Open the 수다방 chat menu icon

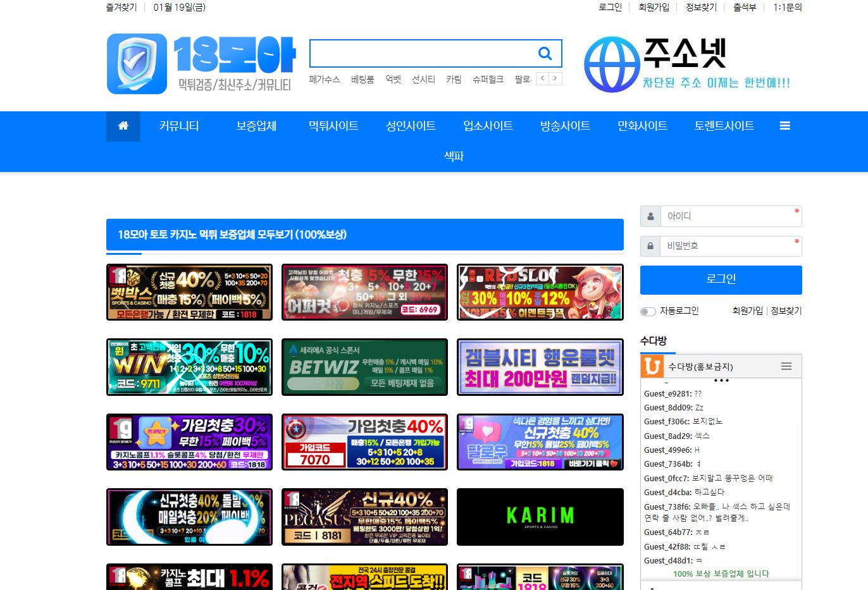point(786,366)
